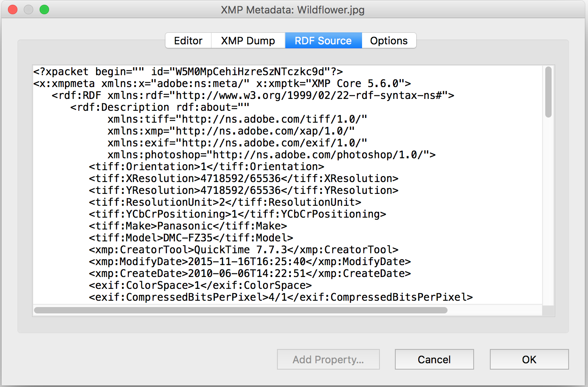Click the tiff:YCbCrPositioning line
This screenshot has height=387, width=588.
[237, 214]
